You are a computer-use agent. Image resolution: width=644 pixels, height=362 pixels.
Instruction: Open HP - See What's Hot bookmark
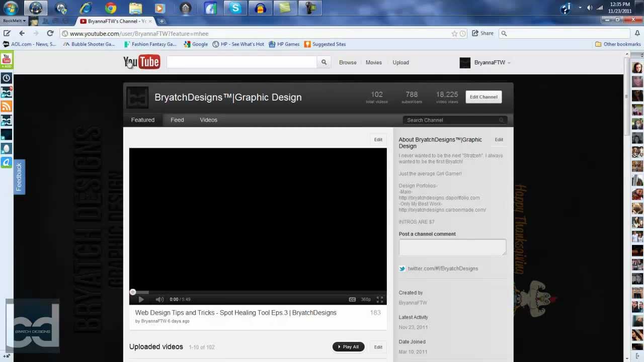coord(238,44)
